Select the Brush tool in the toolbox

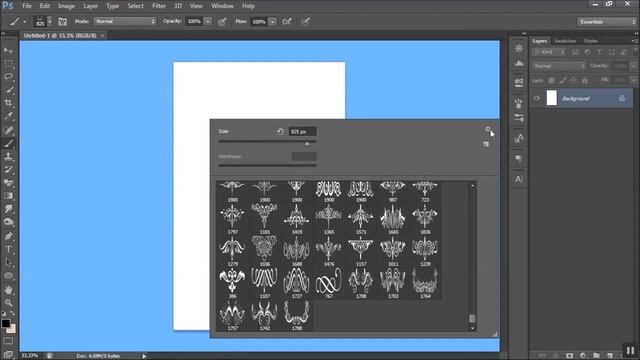tap(8, 143)
